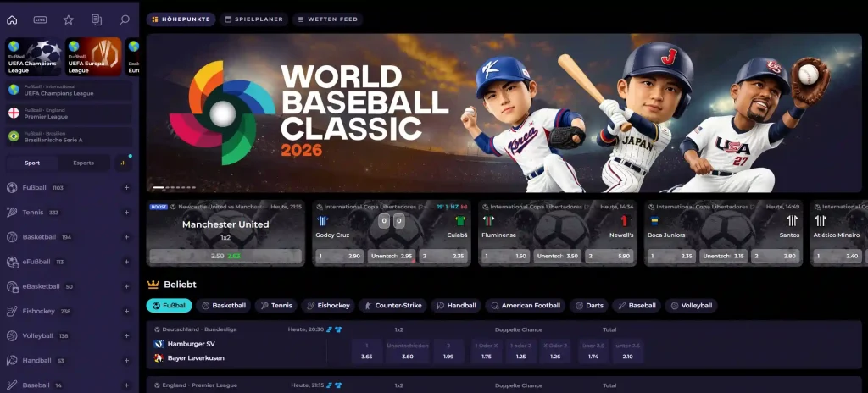
Task: Bet on Bayer Leverkusen win at 1.99
Action: click(x=448, y=351)
